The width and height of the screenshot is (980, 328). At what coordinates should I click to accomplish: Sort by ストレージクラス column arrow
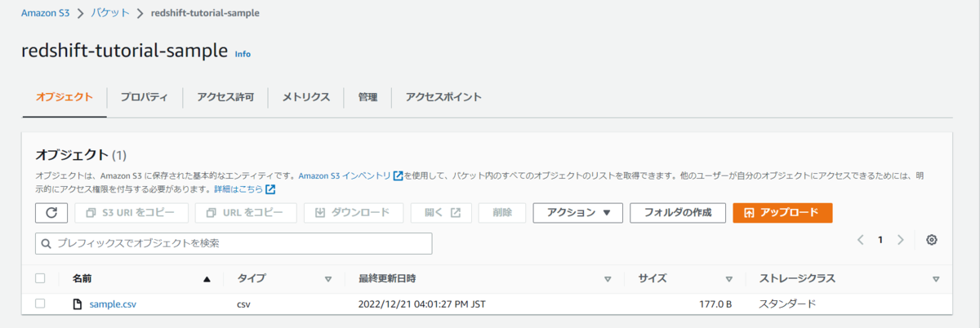click(x=936, y=279)
